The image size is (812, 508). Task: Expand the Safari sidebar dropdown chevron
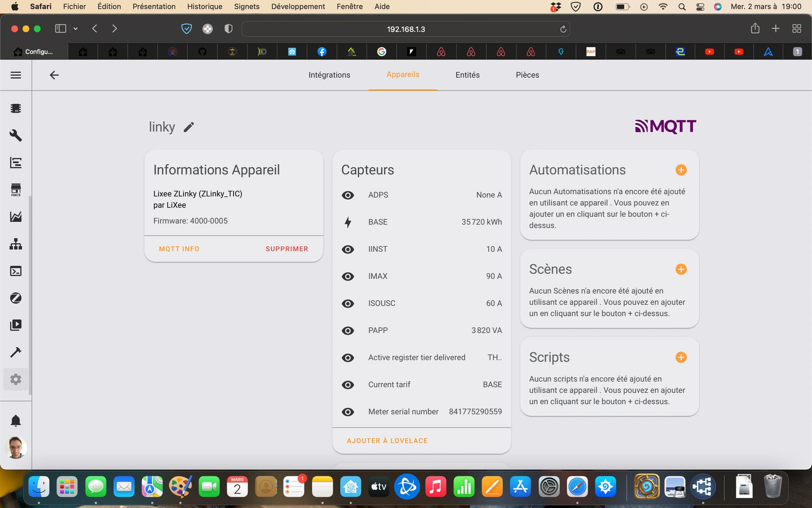coord(75,29)
